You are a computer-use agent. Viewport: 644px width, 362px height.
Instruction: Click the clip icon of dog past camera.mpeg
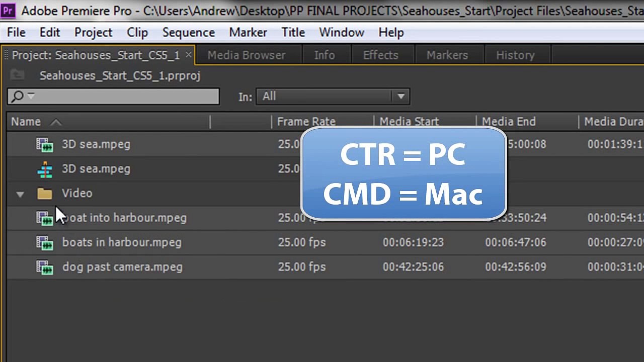click(45, 267)
